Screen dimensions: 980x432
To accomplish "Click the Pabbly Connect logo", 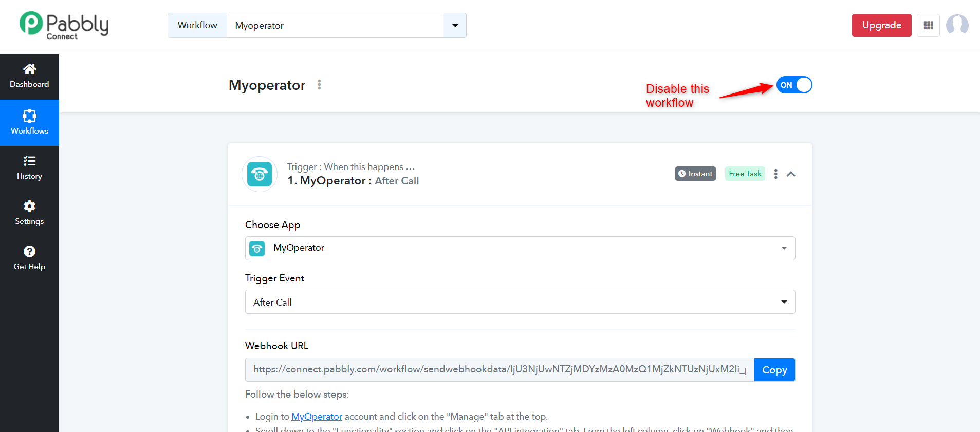I will (x=64, y=25).
